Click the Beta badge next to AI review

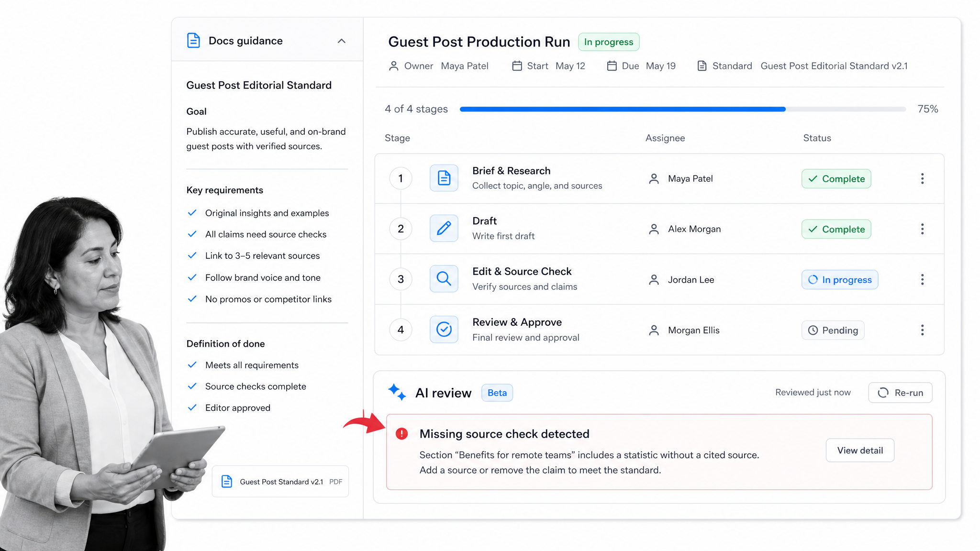[x=497, y=393]
